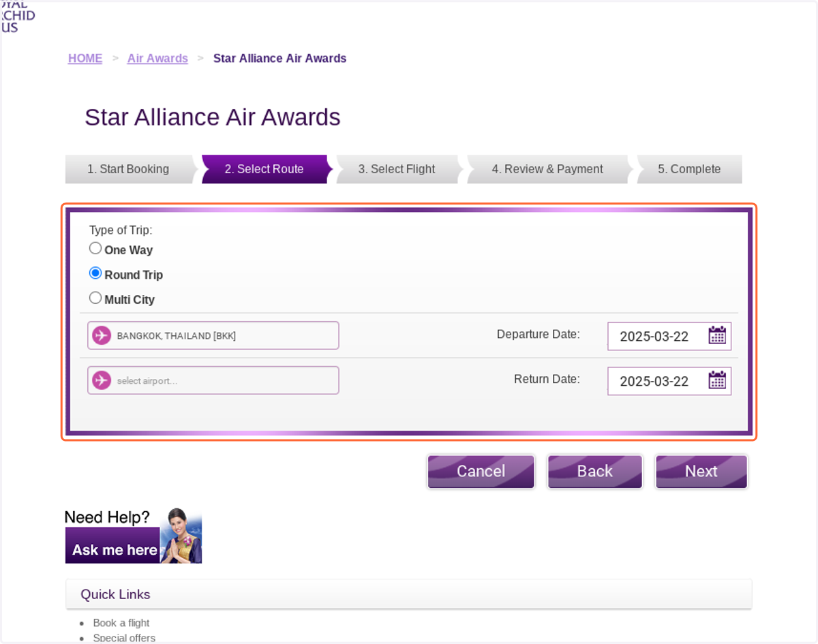
Task: Open the Air Awards breadcrumb link
Action: tap(157, 59)
